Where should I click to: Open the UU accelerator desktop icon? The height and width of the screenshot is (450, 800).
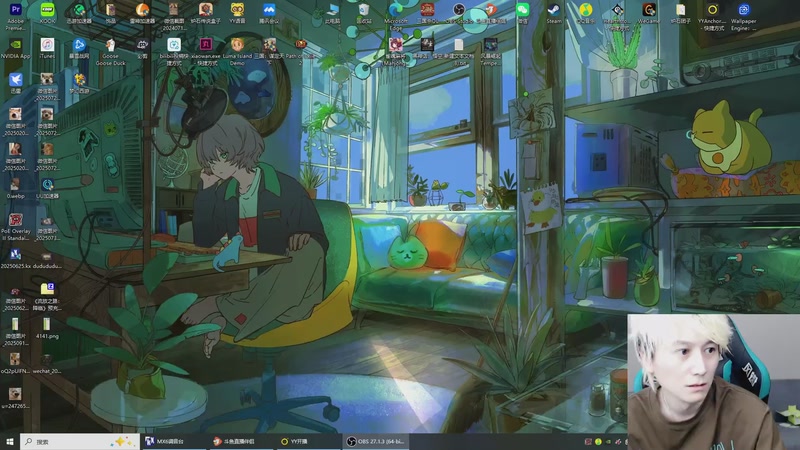click(47, 188)
